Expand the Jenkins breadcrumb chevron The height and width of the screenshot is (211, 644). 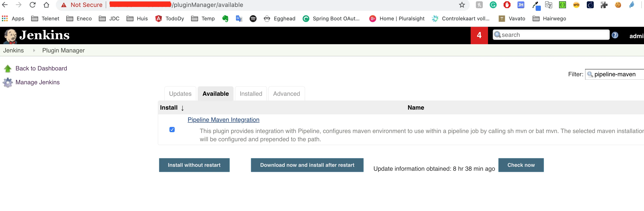[x=34, y=50]
